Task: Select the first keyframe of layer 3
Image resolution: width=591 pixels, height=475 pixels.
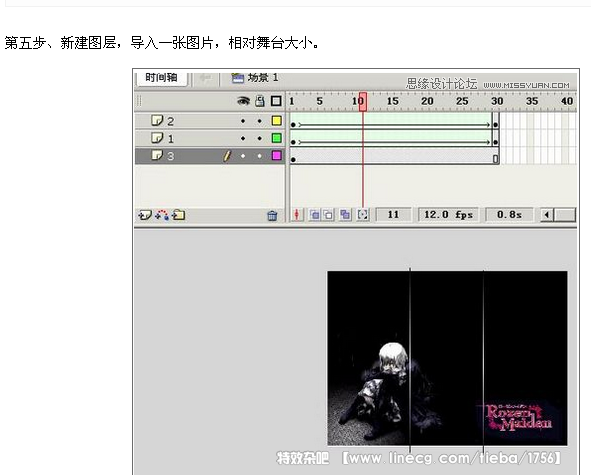Action: (293, 159)
